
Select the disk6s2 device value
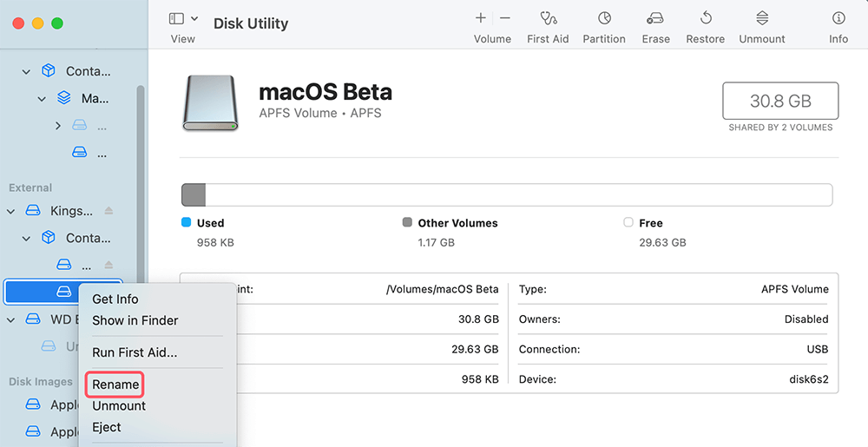(809, 379)
